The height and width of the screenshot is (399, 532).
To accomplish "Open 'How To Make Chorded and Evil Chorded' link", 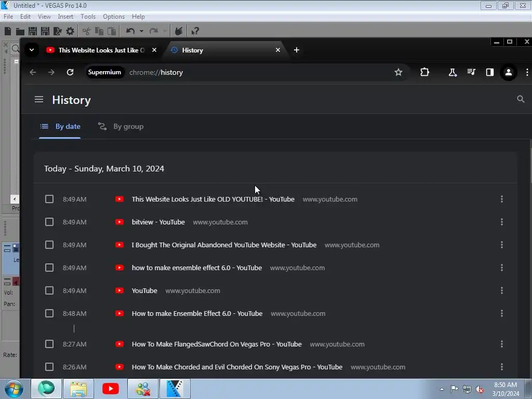I will coord(237,367).
